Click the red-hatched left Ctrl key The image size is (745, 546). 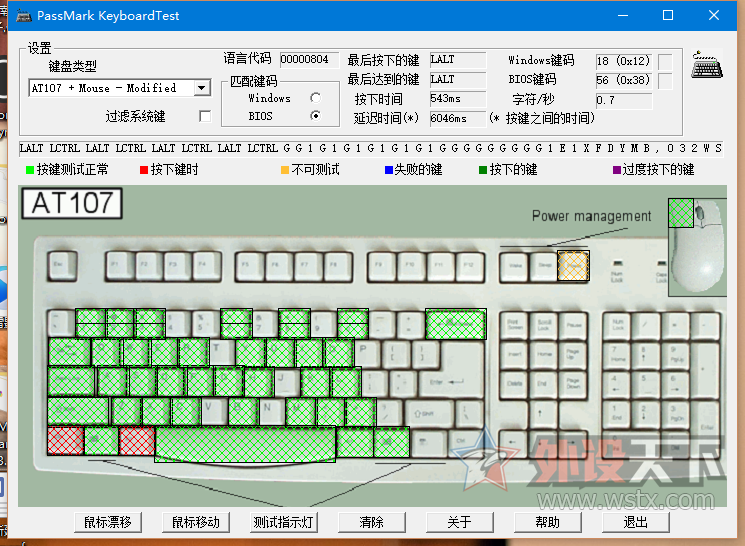(x=66, y=441)
